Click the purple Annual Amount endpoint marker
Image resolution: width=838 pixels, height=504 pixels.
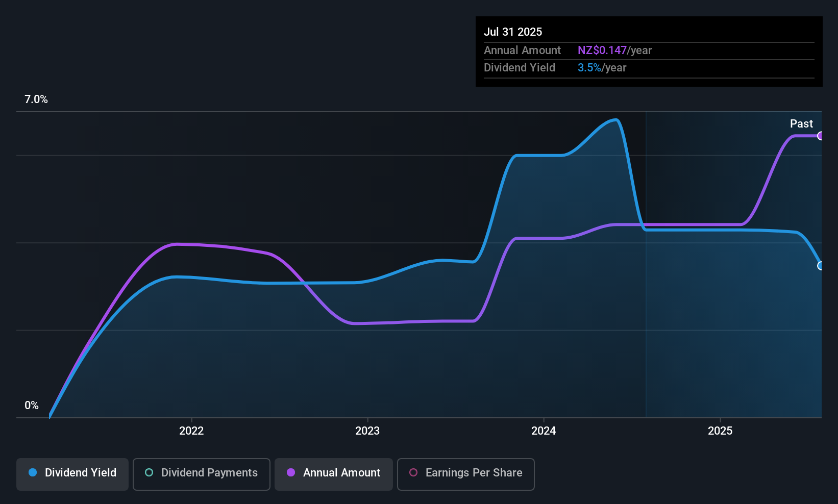(821, 136)
